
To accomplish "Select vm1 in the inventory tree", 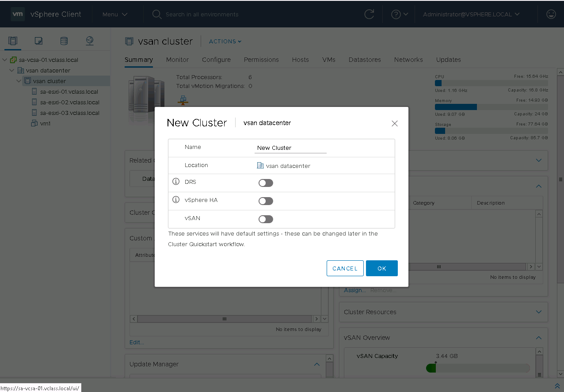I will coord(45,123).
